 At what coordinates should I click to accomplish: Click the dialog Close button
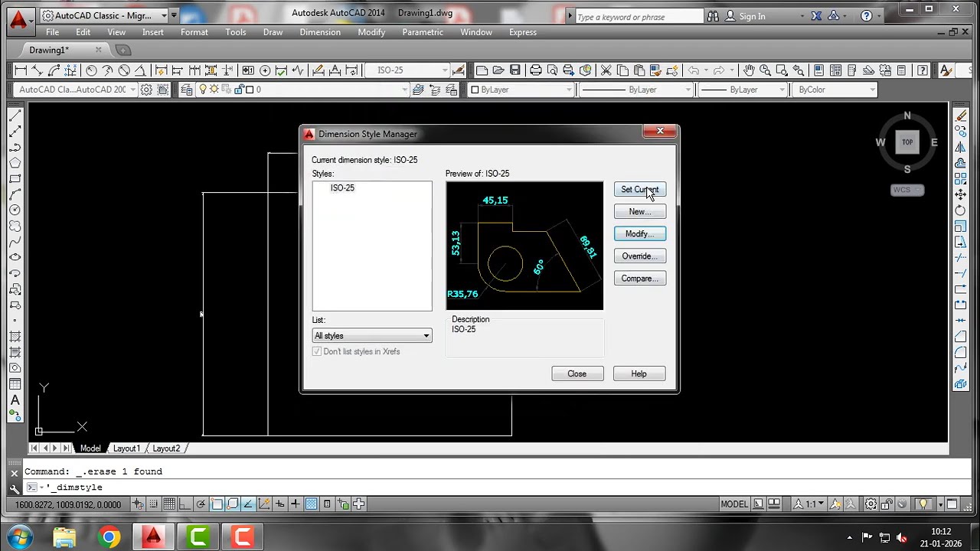(x=577, y=373)
